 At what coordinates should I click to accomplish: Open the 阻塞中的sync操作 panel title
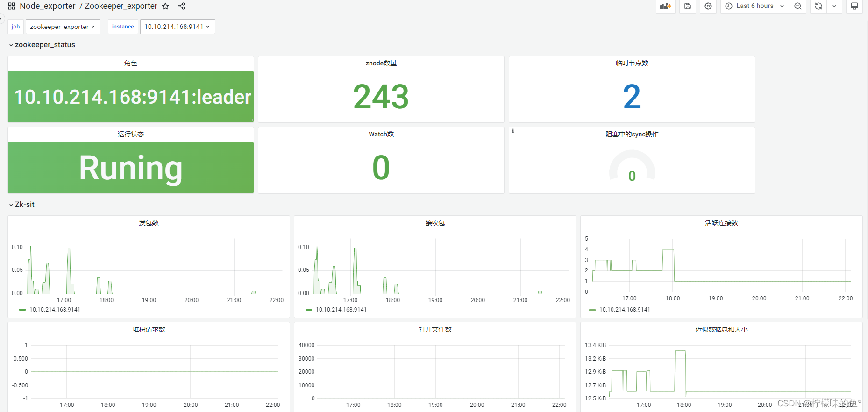coord(632,134)
